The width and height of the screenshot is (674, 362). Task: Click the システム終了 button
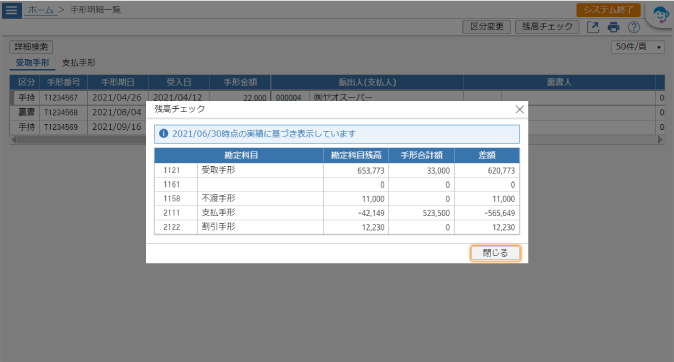click(608, 10)
